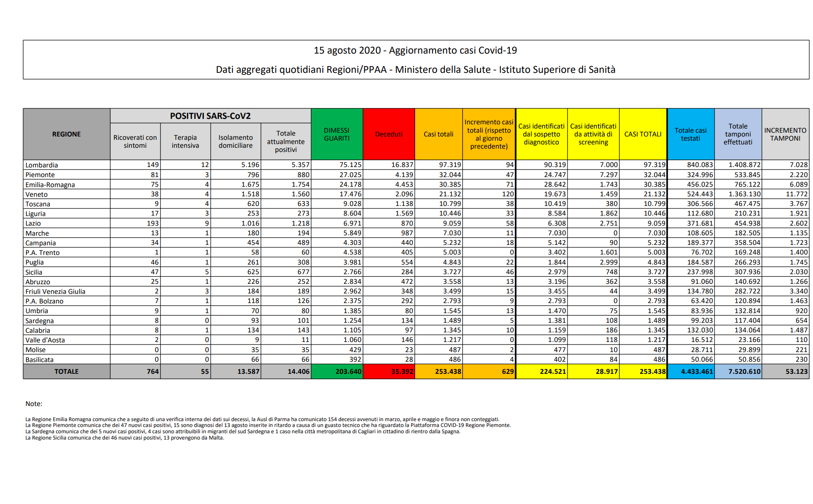
Task: Click the POSITIVI SARS-CoV2 group header
Action: click(x=210, y=116)
